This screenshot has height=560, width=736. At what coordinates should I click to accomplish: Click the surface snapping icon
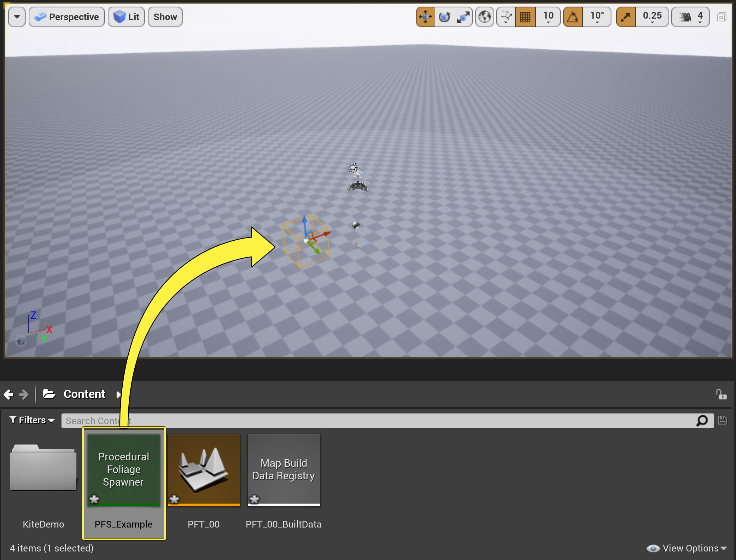tap(506, 17)
